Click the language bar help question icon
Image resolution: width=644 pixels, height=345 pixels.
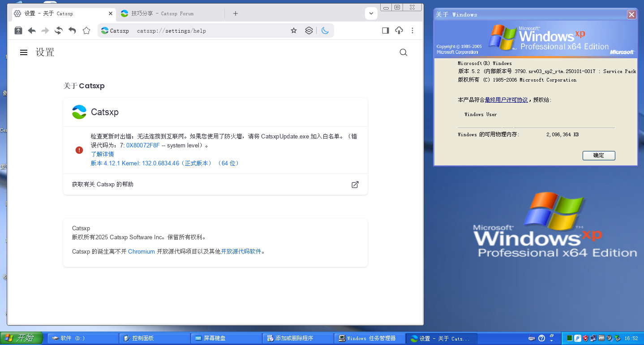541,338
